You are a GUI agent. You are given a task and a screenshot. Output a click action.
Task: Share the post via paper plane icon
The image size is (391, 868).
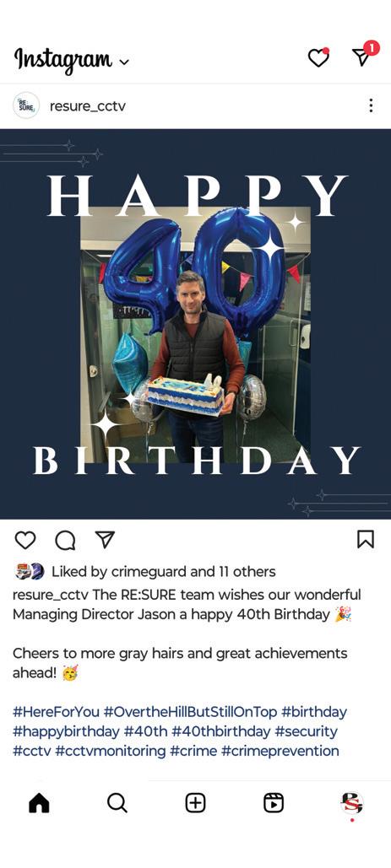click(105, 539)
